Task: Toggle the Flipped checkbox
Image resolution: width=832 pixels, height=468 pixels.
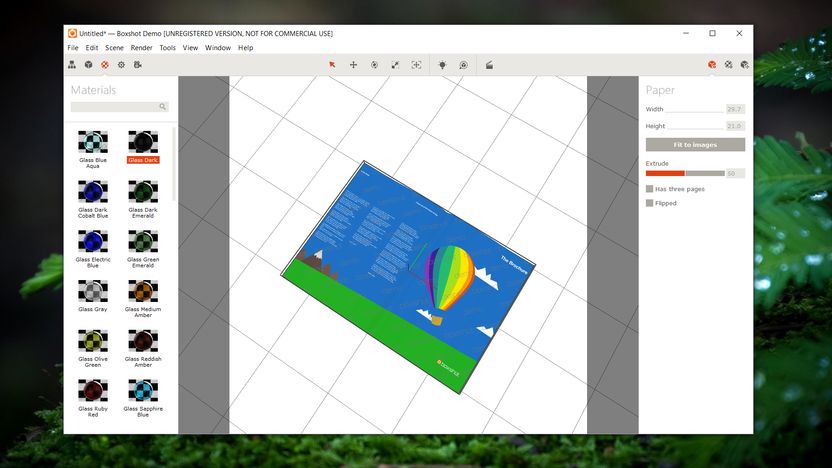Action: tap(649, 203)
